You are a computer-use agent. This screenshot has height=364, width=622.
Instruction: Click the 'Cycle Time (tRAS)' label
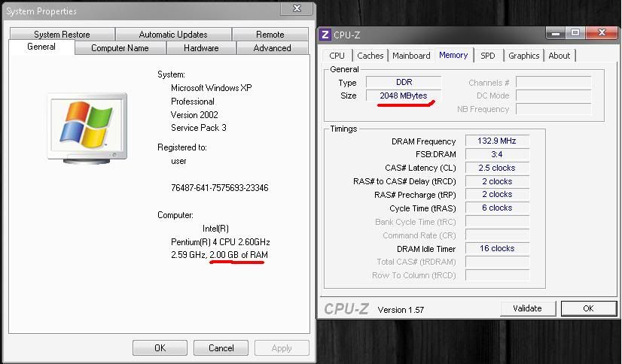tap(423, 208)
